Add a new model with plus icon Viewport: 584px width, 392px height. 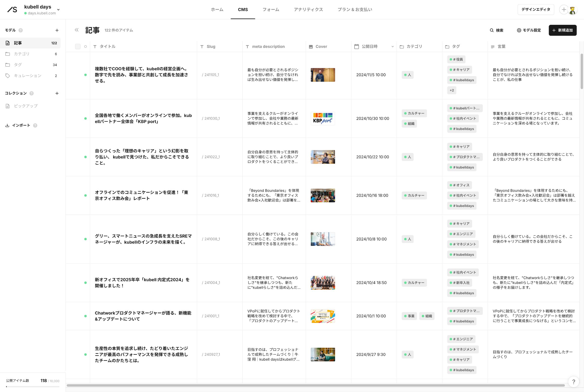[x=57, y=30]
